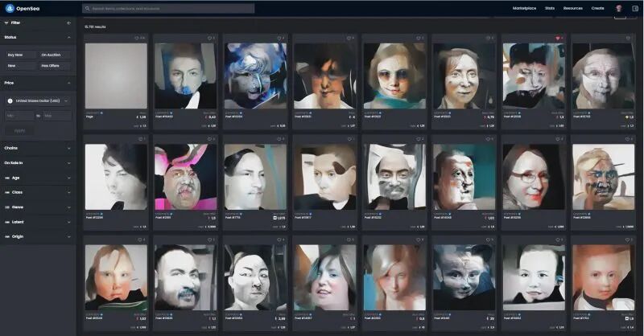Click heart on pink-background mustached man card
This screenshot has width=644, height=336.
coord(209,139)
